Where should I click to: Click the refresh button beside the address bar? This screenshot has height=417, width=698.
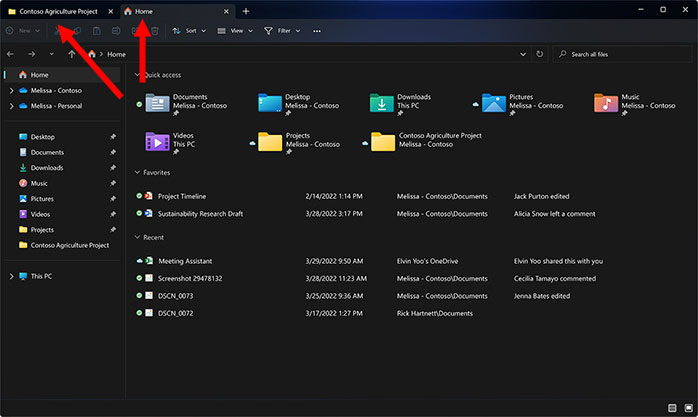tap(540, 54)
